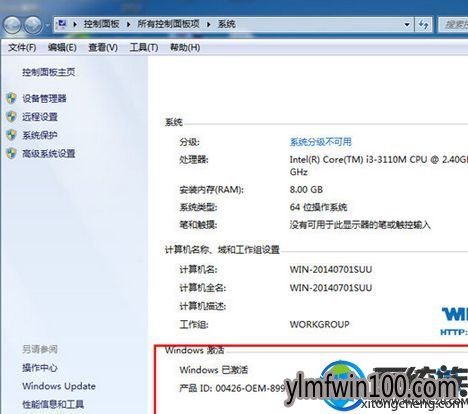Click the shield icon beside 系统保护
Viewport: 468px width, 414px height.
coord(11,135)
